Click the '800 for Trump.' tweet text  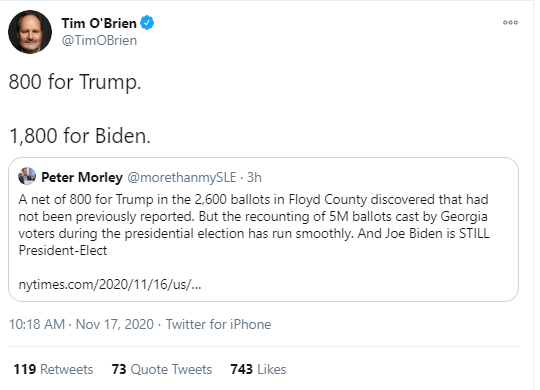75,82
